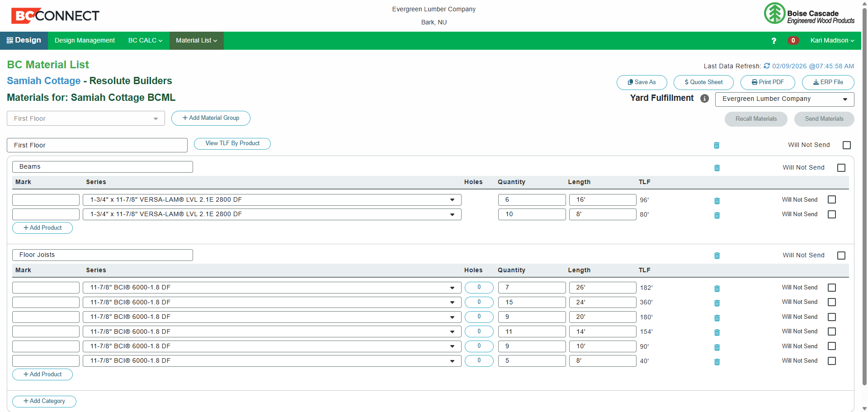Screen dimensions: 868x412
Task: Click Add Material Group button
Action: click(x=211, y=118)
